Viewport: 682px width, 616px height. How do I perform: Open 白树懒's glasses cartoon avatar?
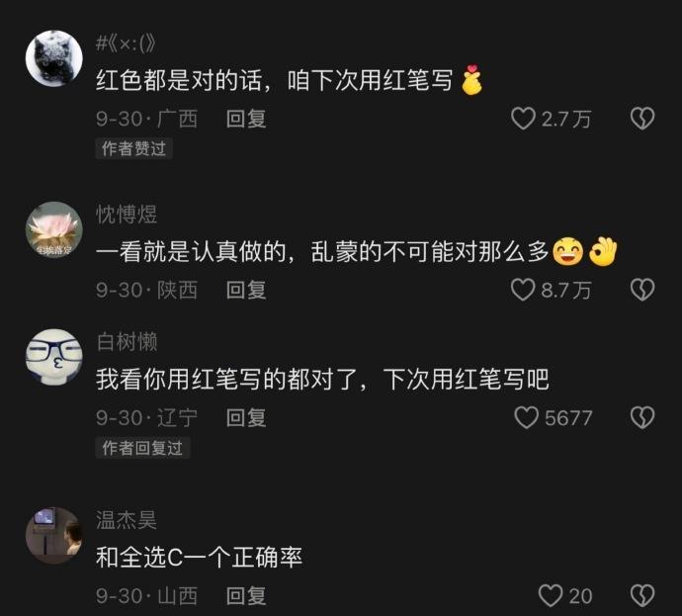[54, 357]
